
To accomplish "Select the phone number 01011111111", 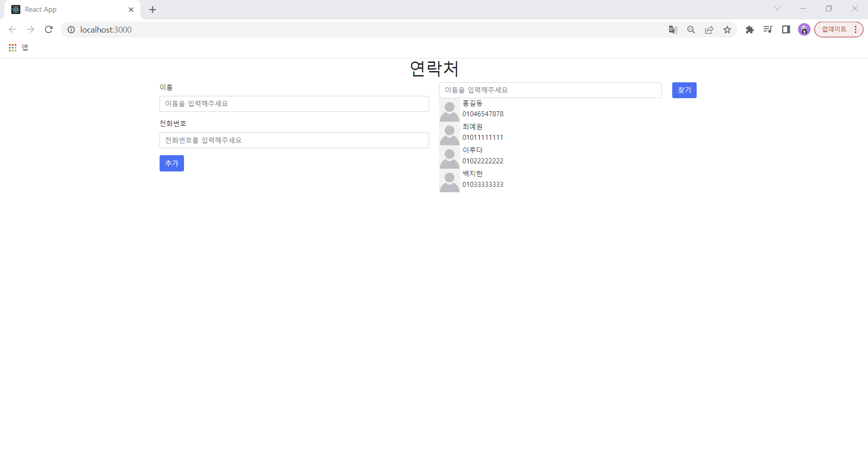I will [483, 138].
